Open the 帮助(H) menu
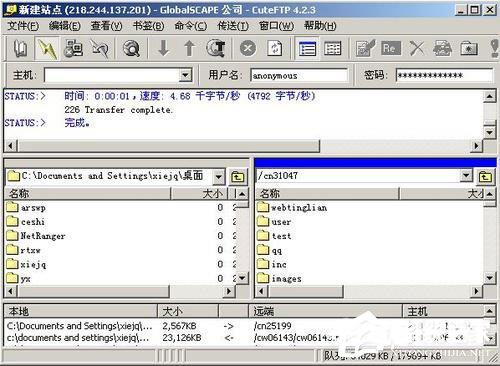500x366 pixels. tap(320, 26)
